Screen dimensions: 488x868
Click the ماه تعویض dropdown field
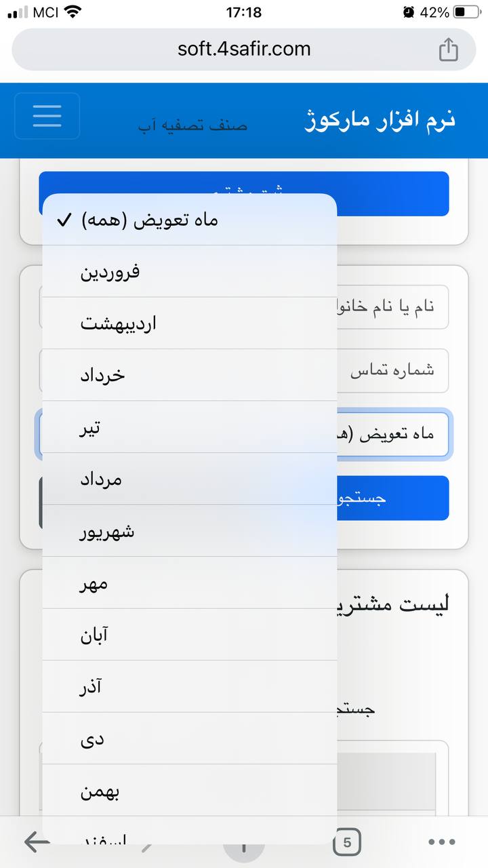393,434
